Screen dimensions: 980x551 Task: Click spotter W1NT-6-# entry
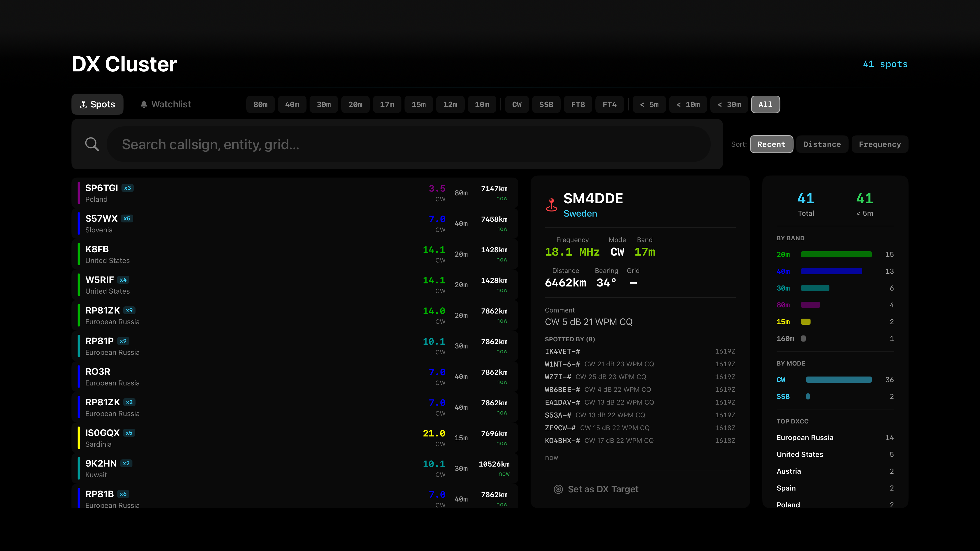click(640, 364)
